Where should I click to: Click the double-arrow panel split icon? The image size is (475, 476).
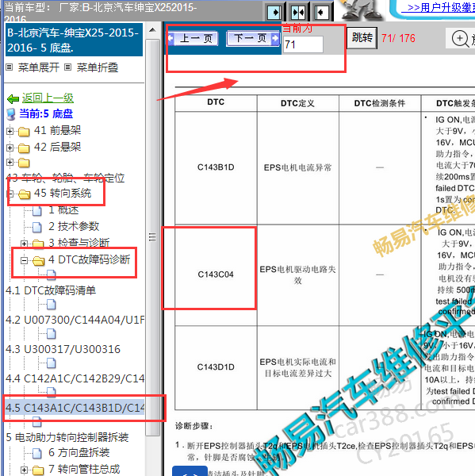(x=298, y=13)
